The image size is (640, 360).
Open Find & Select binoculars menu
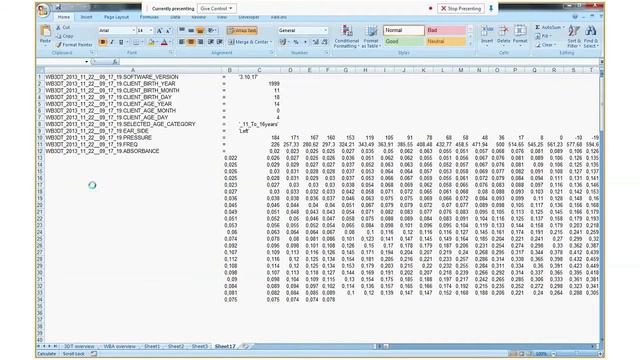click(x=591, y=36)
